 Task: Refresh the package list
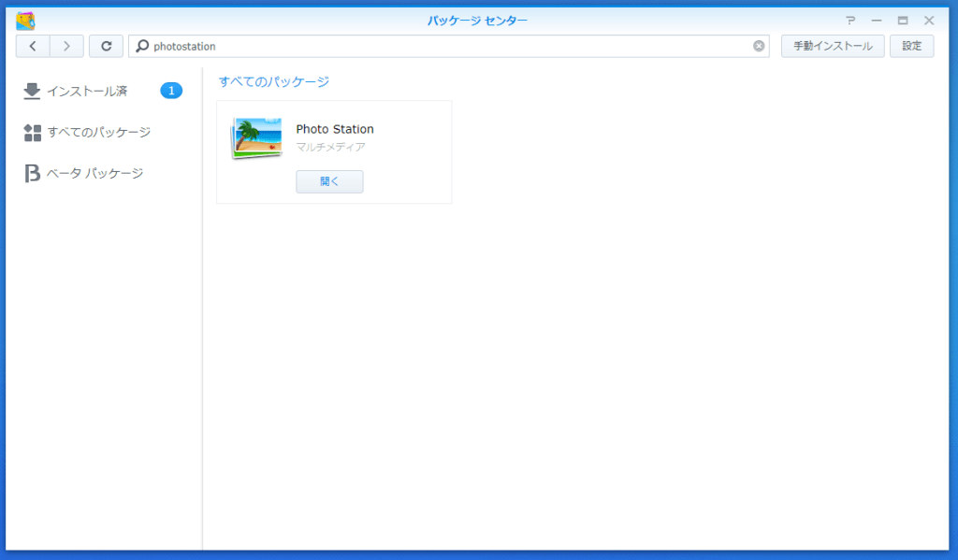pyautogui.click(x=107, y=46)
